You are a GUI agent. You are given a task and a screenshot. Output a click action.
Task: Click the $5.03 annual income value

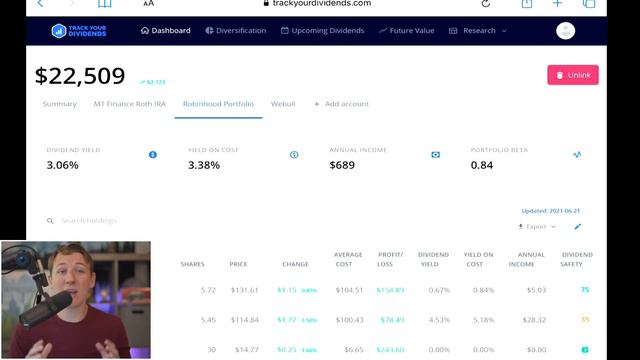tap(536, 290)
